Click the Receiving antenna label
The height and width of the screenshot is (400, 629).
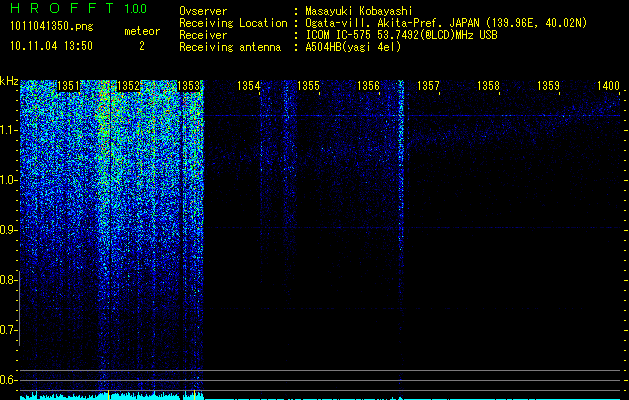[230, 47]
